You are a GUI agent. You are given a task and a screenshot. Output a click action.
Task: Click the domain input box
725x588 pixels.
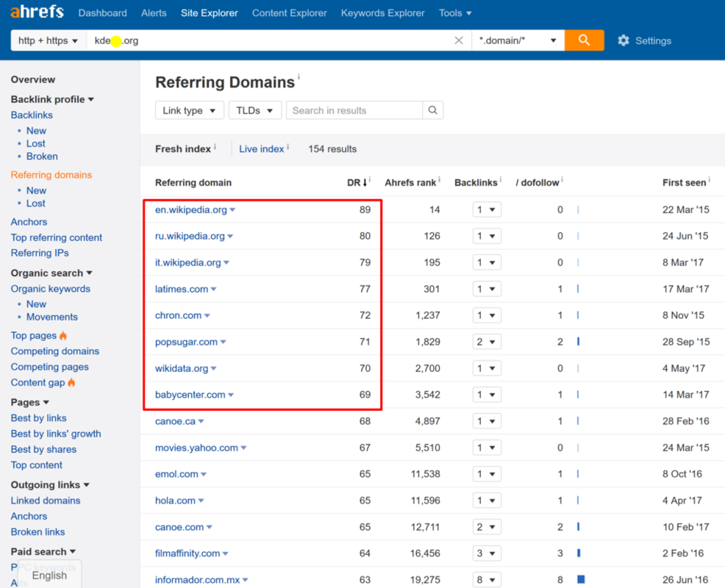pos(279,40)
